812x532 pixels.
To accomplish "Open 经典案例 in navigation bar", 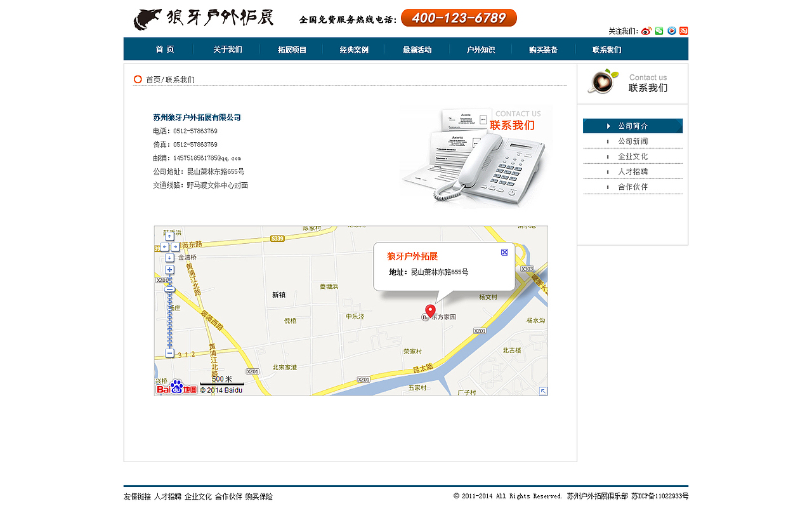I will pos(354,50).
